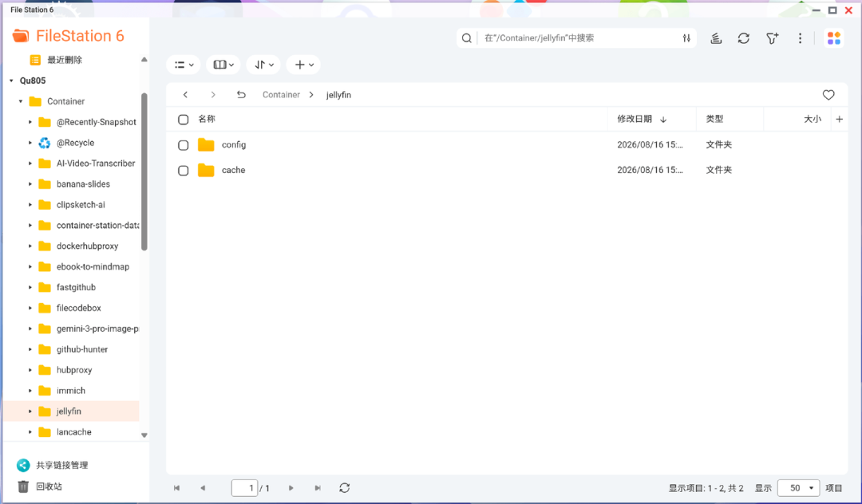Jump to the first page
This screenshot has height=504, width=862.
click(176, 487)
